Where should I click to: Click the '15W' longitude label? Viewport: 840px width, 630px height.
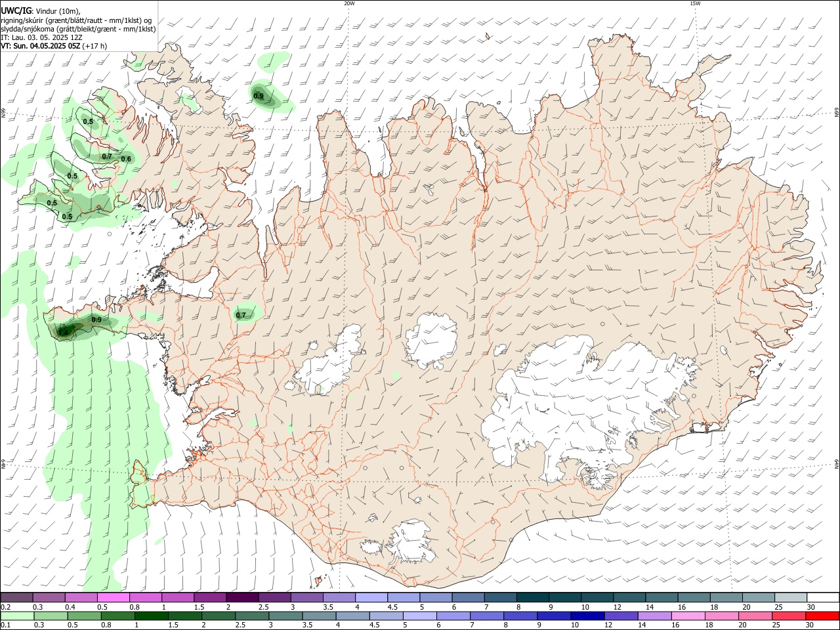(x=695, y=3)
